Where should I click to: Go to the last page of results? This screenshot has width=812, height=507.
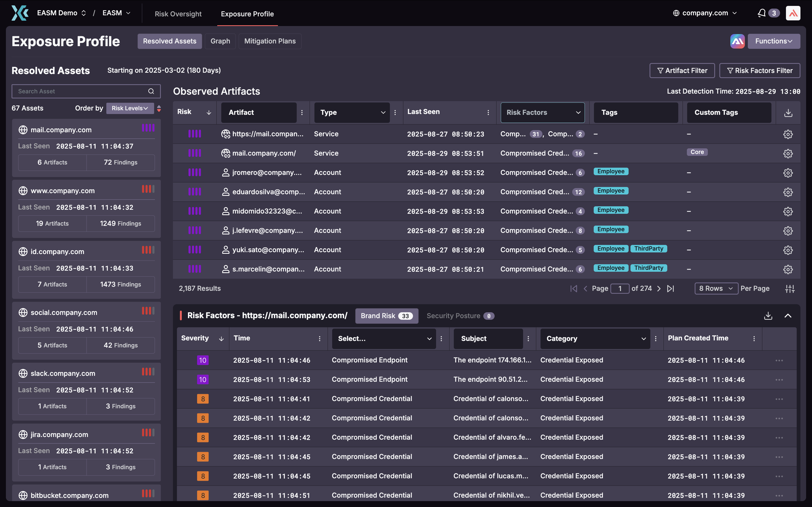tap(670, 289)
